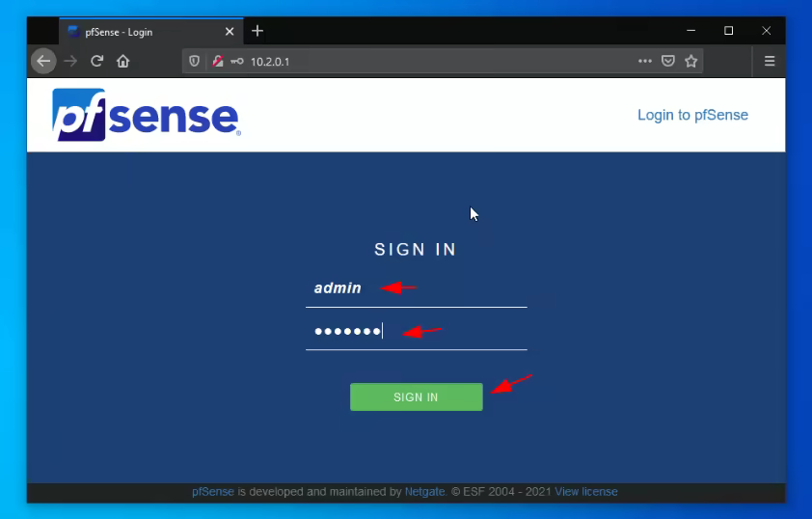Screen dimensions: 812x519
Task: Click the username field containing admin
Action: [417, 288]
